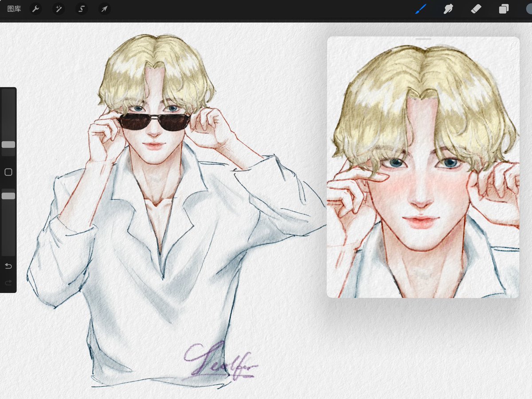Activate the Selection tool
Image resolution: width=532 pixels, height=399 pixels.
point(81,8)
